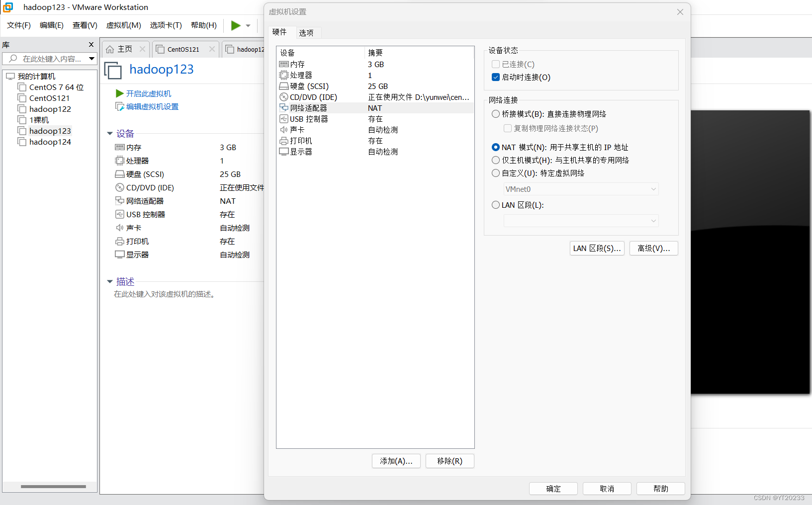This screenshot has height=505, width=812.
Task: Click the sound card speaker icon in dialog
Action: (x=284, y=130)
